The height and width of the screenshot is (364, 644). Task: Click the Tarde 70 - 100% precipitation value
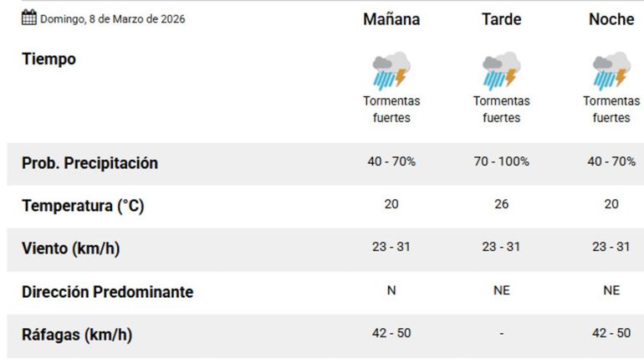coord(501,161)
